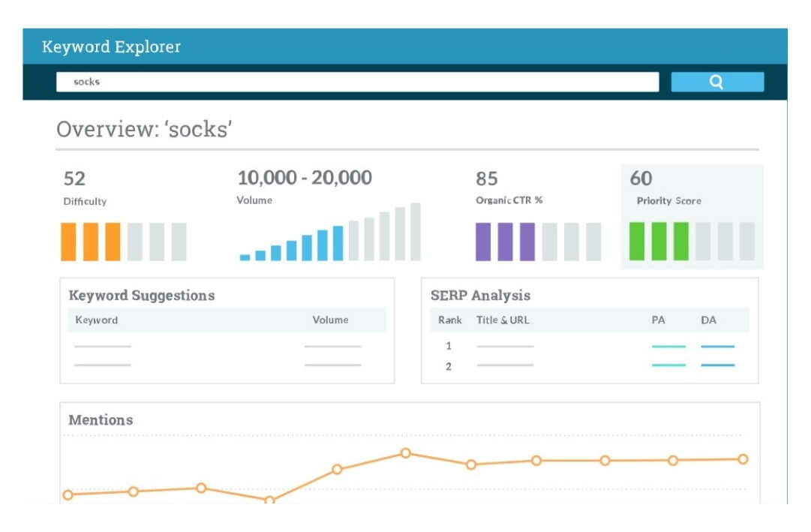Viewport: 811px width, 532px height.
Task: Click the orange Difficulty bar meter
Action: tap(124, 242)
